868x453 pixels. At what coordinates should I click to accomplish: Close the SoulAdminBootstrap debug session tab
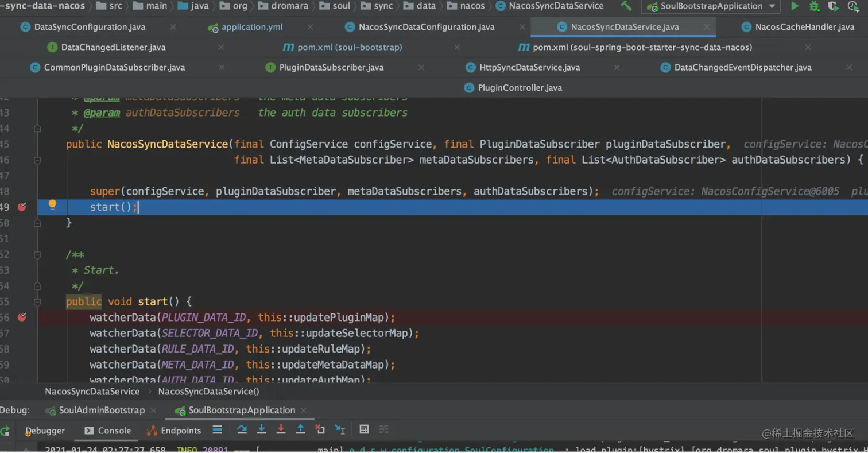tap(153, 411)
